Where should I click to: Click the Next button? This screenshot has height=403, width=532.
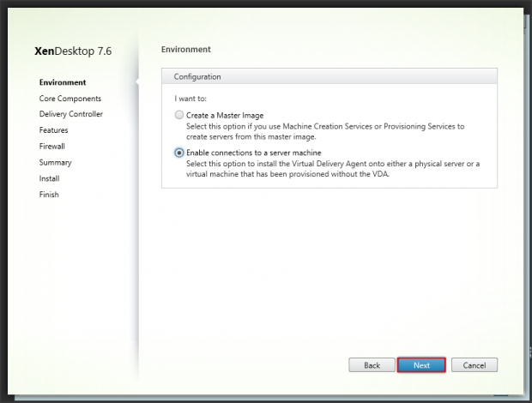(x=421, y=365)
